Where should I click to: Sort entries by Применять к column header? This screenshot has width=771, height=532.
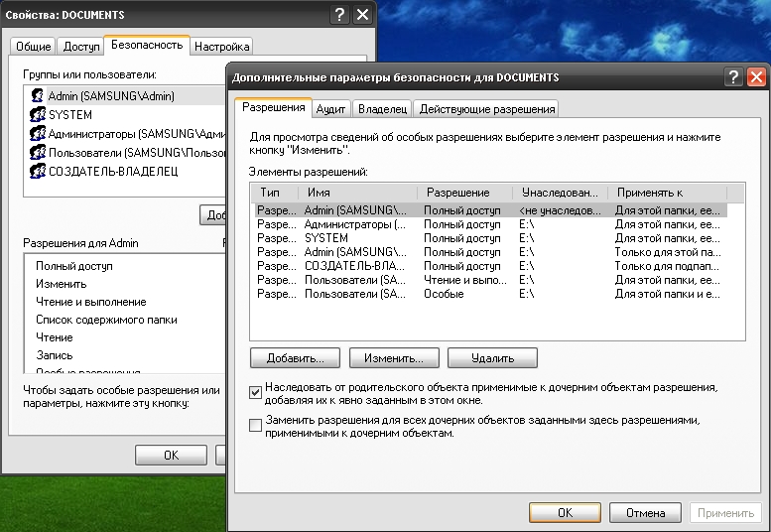click(668, 193)
